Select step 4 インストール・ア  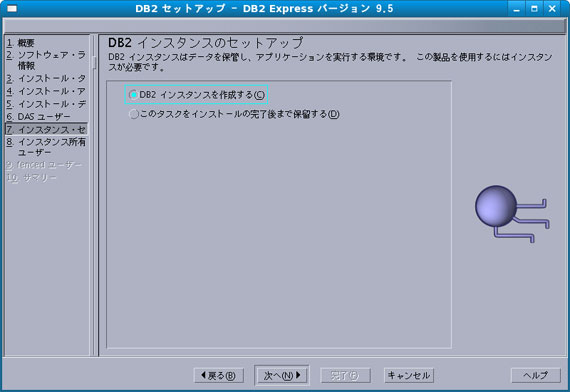point(46,91)
